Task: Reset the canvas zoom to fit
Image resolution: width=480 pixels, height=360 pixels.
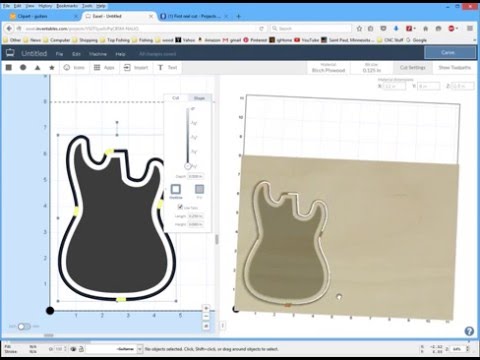Action: coord(206,326)
